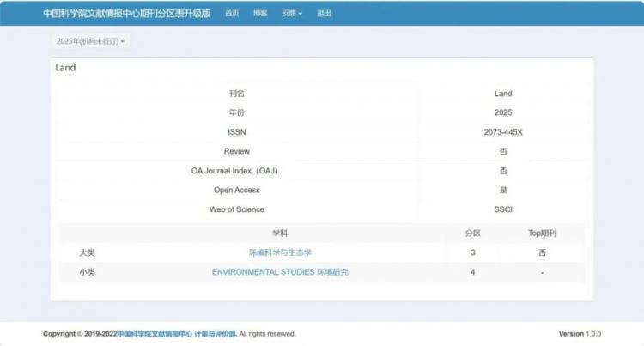644x346 pixels.
Task: Click the Version 1.0.0 footer text
Action: pyautogui.click(x=580, y=334)
